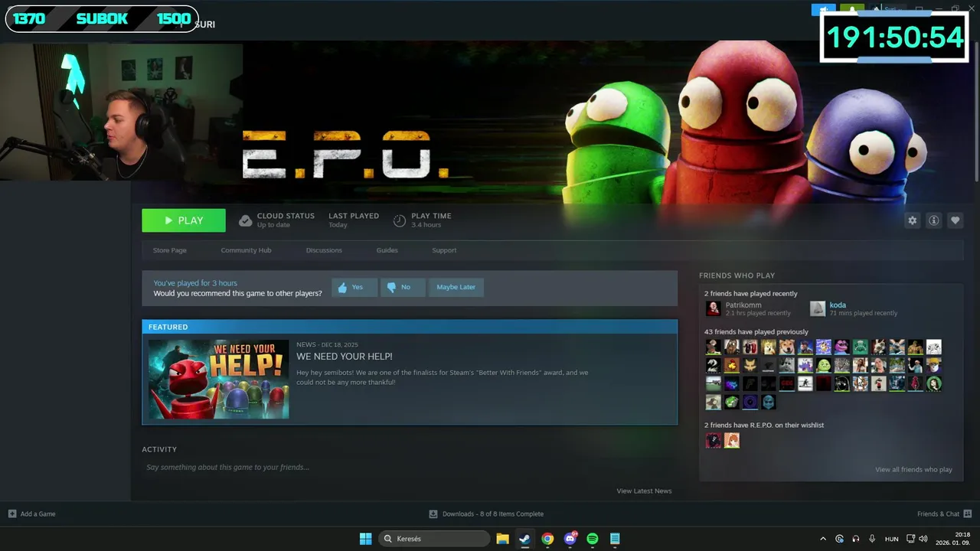Open Patrikomm friend avatar
The height and width of the screenshot is (551, 980).
click(x=713, y=308)
